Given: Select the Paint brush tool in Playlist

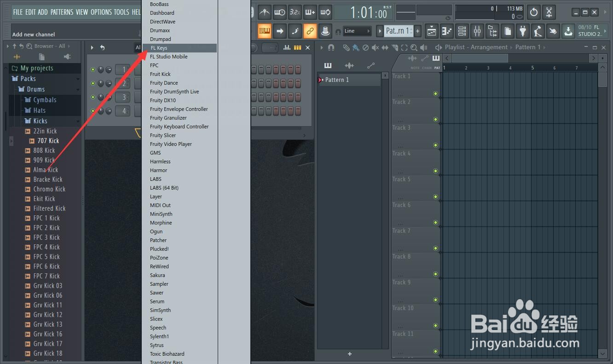Looking at the screenshot, I should [x=356, y=47].
